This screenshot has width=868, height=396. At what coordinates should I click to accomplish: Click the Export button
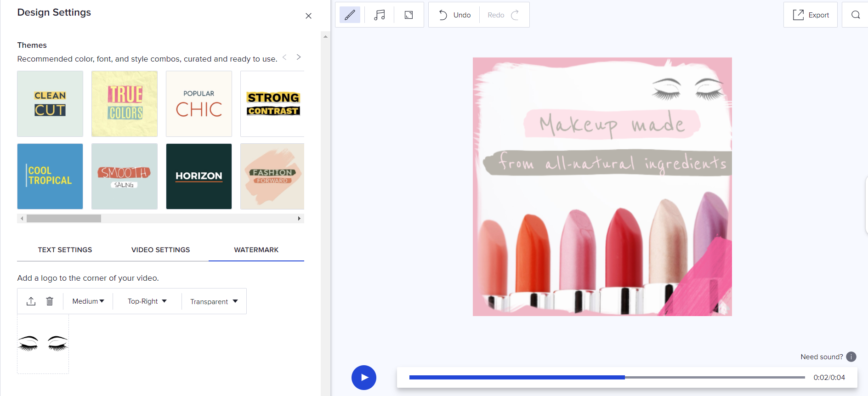[811, 15]
